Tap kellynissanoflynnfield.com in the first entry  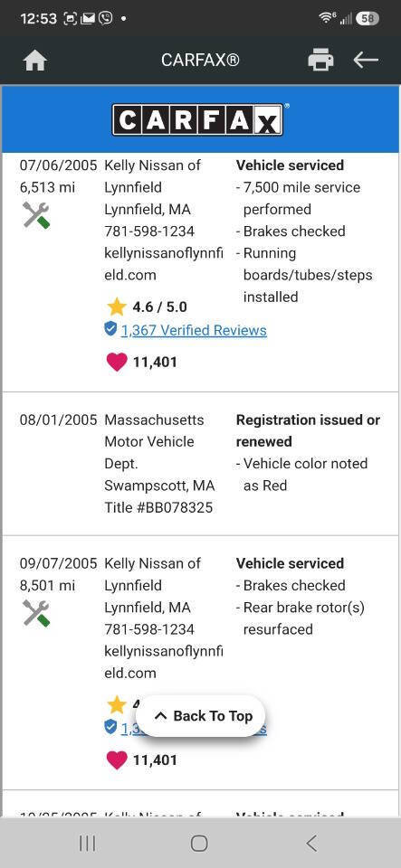tap(164, 264)
